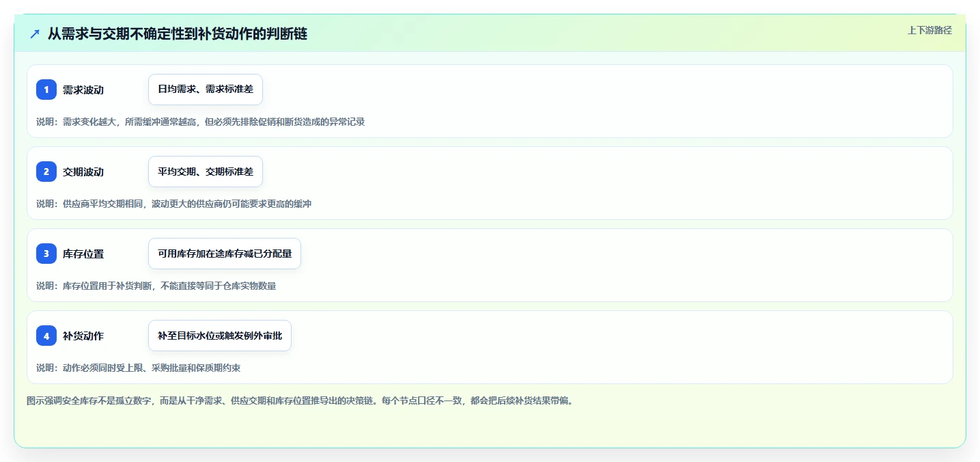Click the footer paragraph starting 图示强调安全库存
The width and height of the screenshot is (980, 462).
click(x=301, y=400)
